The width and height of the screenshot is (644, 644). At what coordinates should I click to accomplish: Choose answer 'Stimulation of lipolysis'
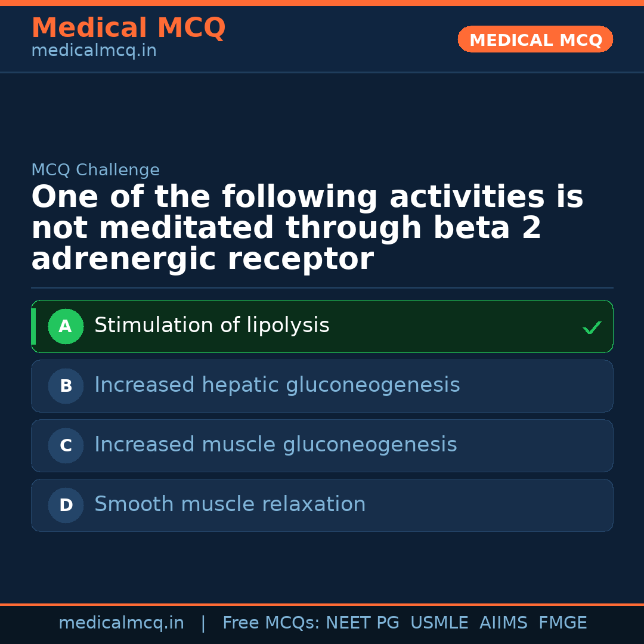(212, 326)
